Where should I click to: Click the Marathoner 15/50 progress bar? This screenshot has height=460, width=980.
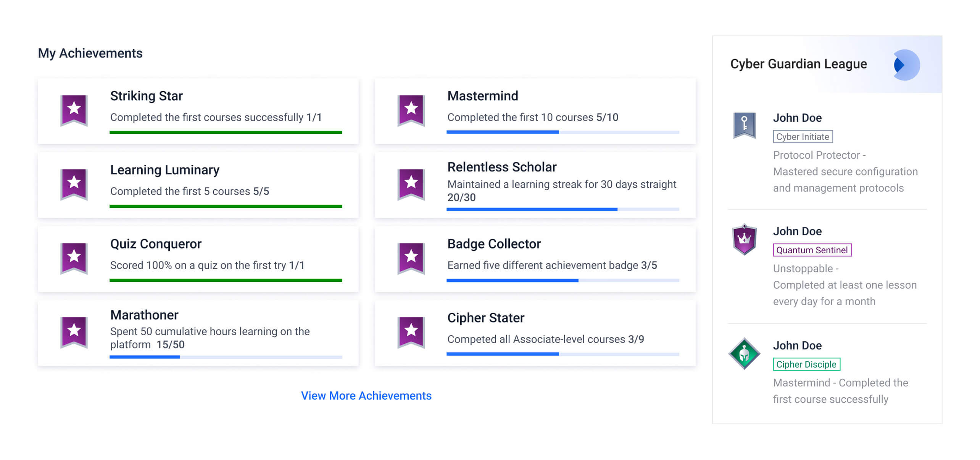226,357
